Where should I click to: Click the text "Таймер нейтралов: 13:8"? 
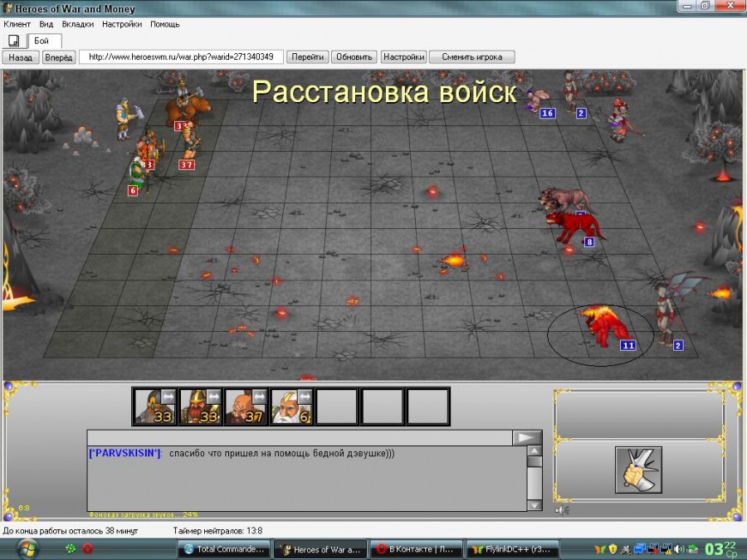point(217,530)
